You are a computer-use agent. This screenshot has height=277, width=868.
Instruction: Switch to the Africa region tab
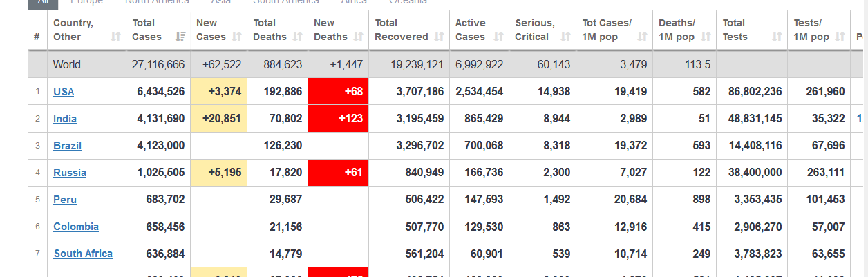[x=354, y=2]
